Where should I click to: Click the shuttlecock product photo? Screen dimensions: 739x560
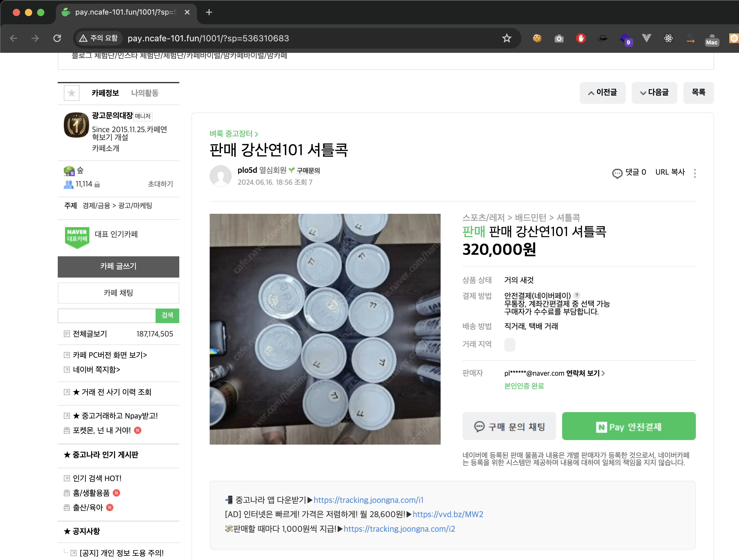coord(325,329)
